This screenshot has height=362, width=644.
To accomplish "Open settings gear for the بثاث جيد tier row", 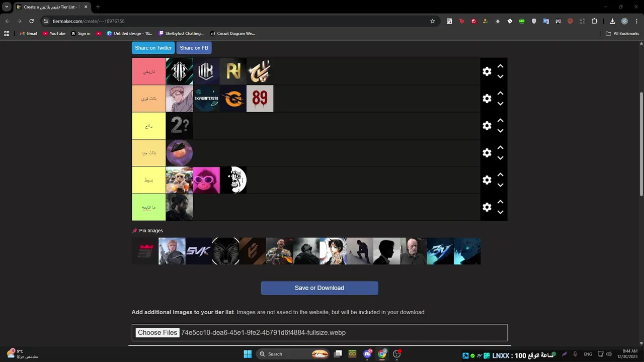I will coord(487,153).
